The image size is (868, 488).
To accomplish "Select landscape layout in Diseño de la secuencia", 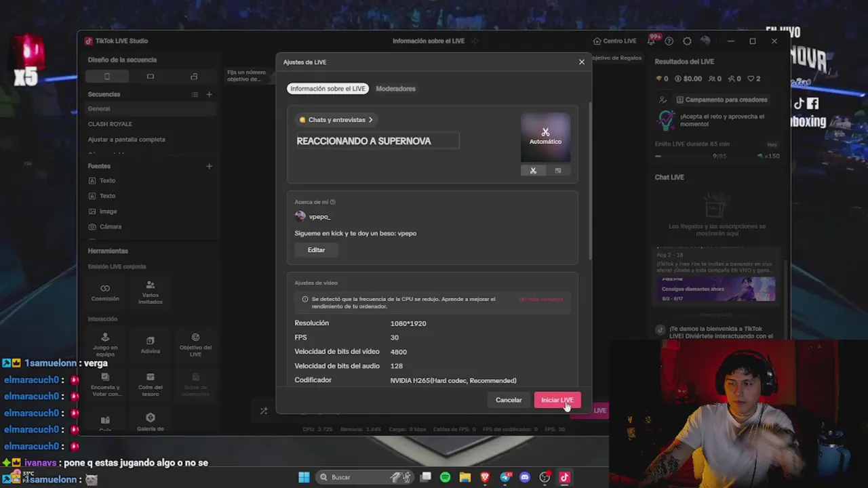I will [151, 77].
